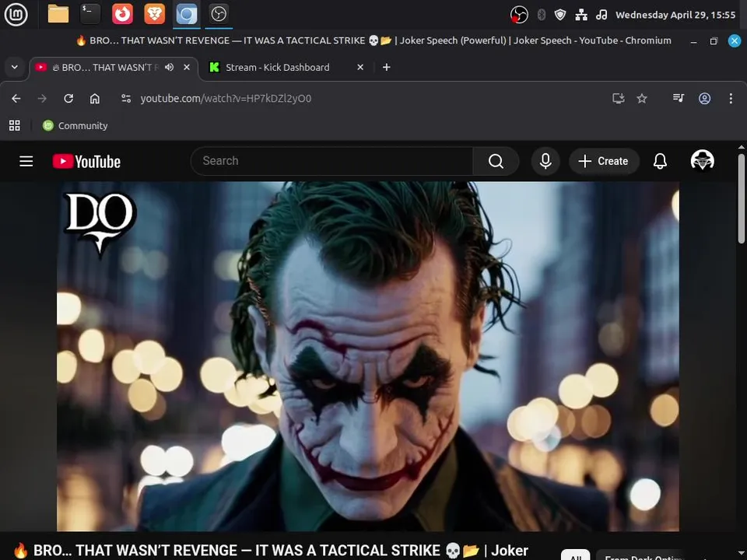Click the Joker video player
747x560 pixels.
[x=368, y=356]
